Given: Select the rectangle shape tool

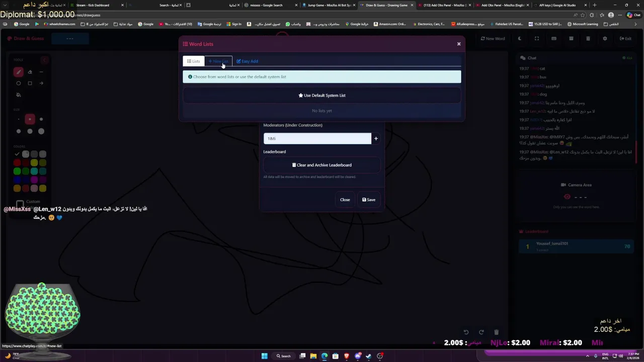Looking at the screenshot, I should pyautogui.click(x=30, y=83).
